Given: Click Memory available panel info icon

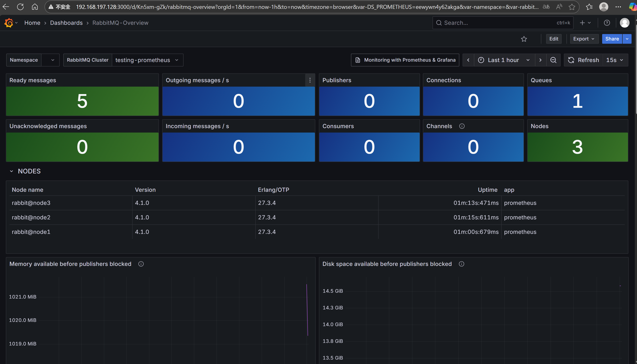Looking at the screenshot, I should tap(141, 264).
